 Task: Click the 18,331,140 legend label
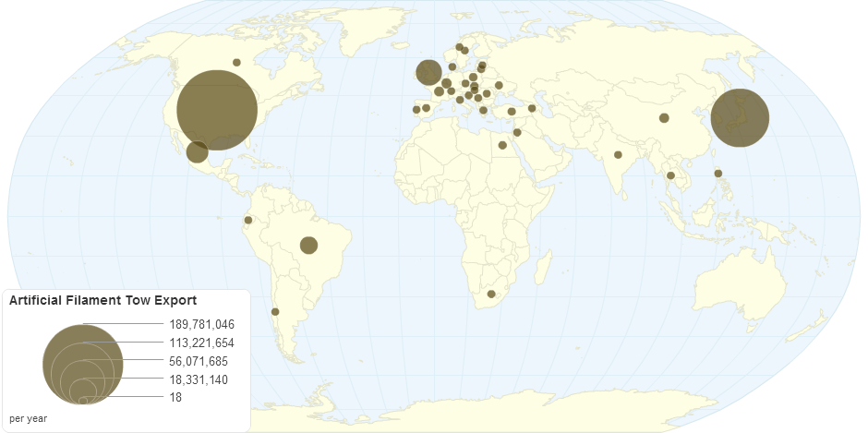(x=198, y=379)
